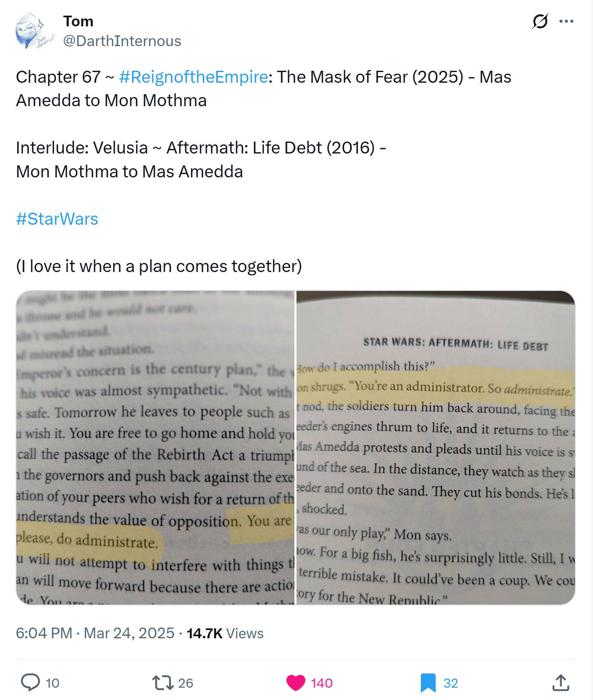Viewport: 593px width, 700px height.
Task: Open the #ReignoftheEmpire hashtag
Action: tap(194, 77)
